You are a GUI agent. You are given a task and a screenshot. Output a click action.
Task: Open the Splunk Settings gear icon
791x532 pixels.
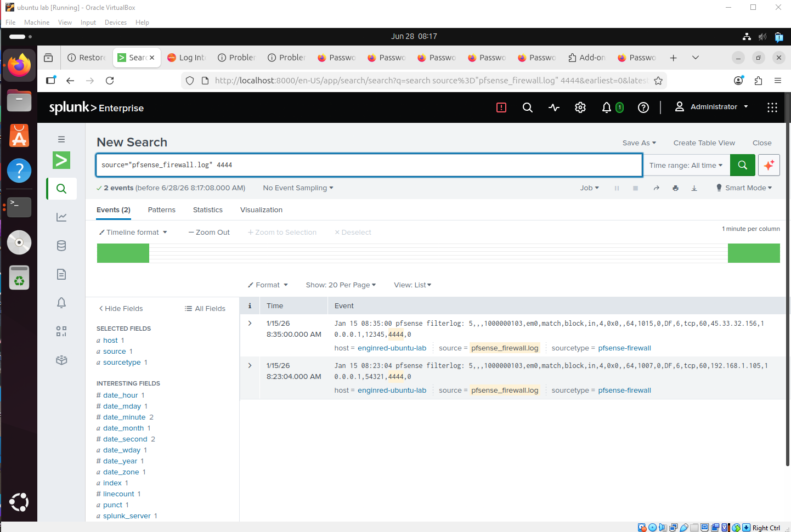tap(580, 107)
